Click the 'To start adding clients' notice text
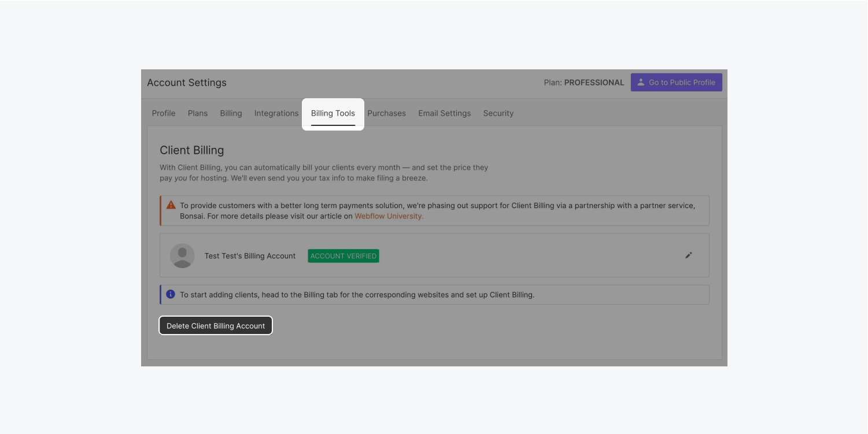The width and height of the screenshot is (868, 434). 357,295
